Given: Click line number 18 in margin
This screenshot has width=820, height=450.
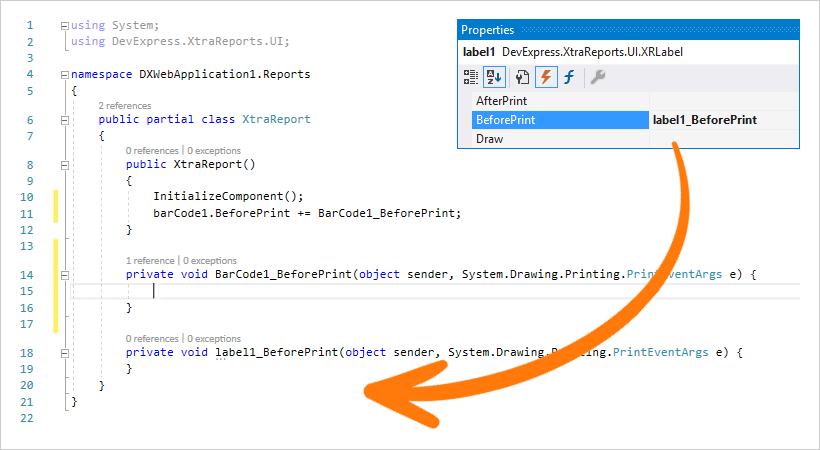Looking at the screenshot, I should point(27,353).
